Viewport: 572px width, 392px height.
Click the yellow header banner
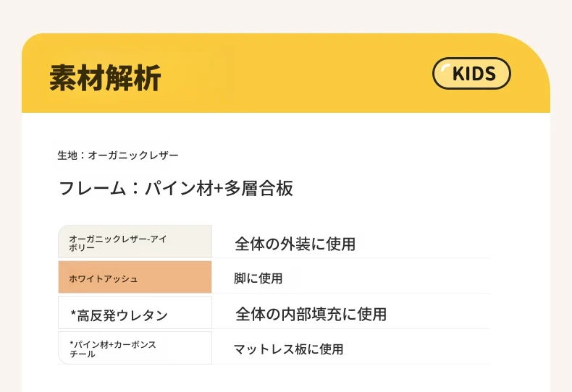click(x=286, y=73)
